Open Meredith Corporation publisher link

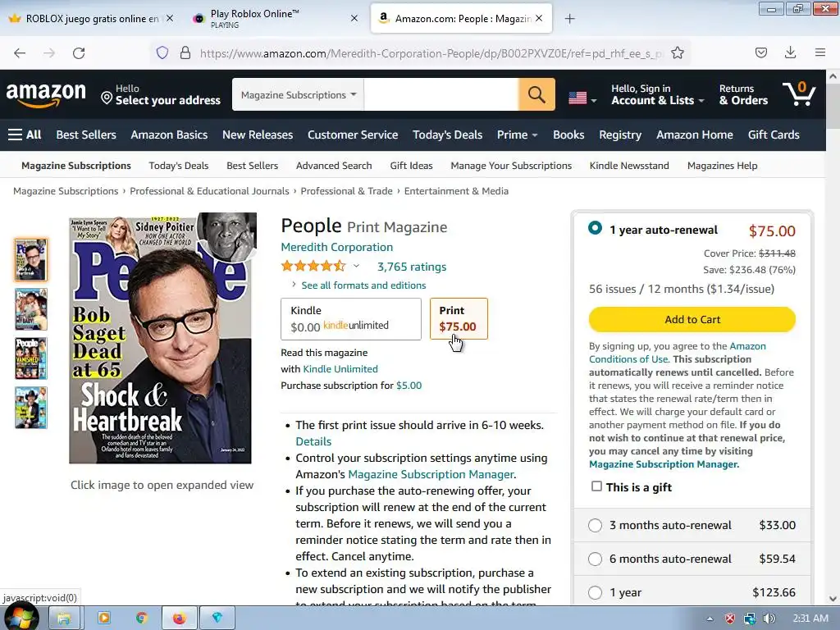tap(337, 247)
